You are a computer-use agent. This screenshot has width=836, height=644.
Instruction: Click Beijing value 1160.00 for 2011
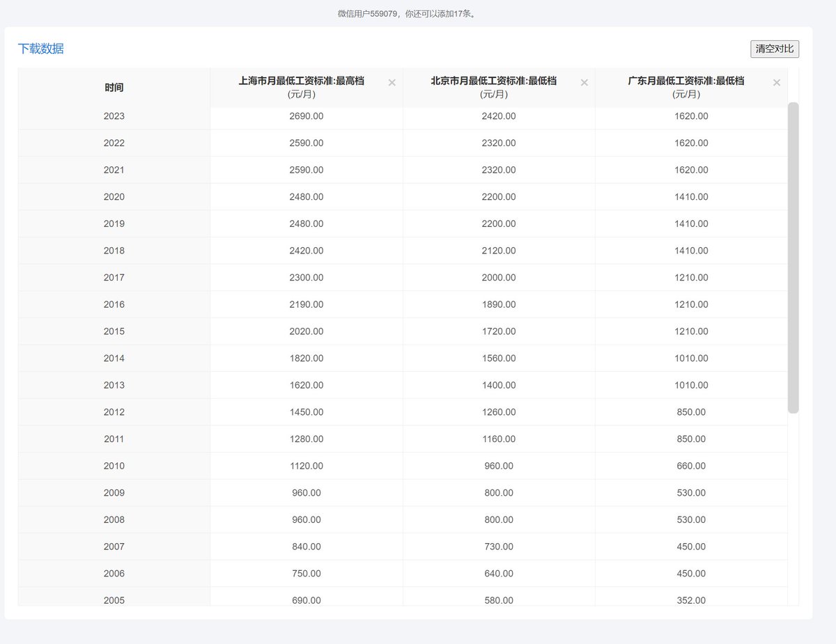coord(499,439)
